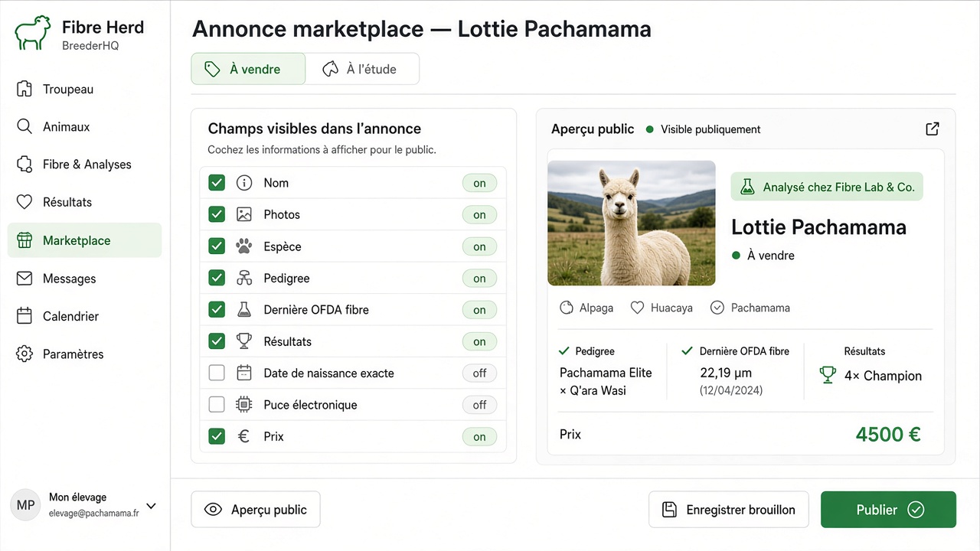Open public preview in new window icon
Image resolution: width=980 pixels, height=551 pixels.
(x=932, y=129)
